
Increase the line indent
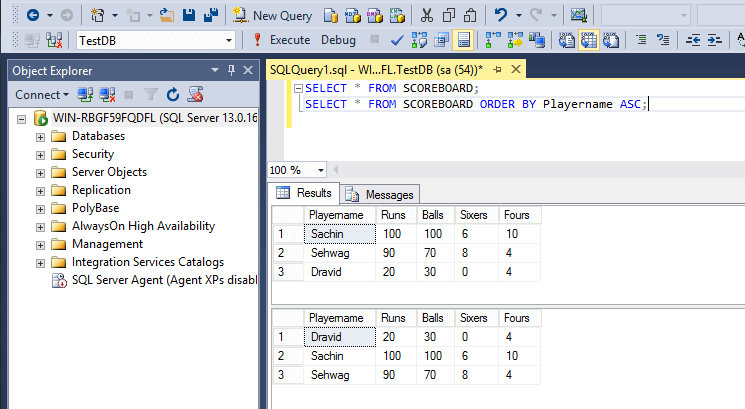tap(714, 40)
